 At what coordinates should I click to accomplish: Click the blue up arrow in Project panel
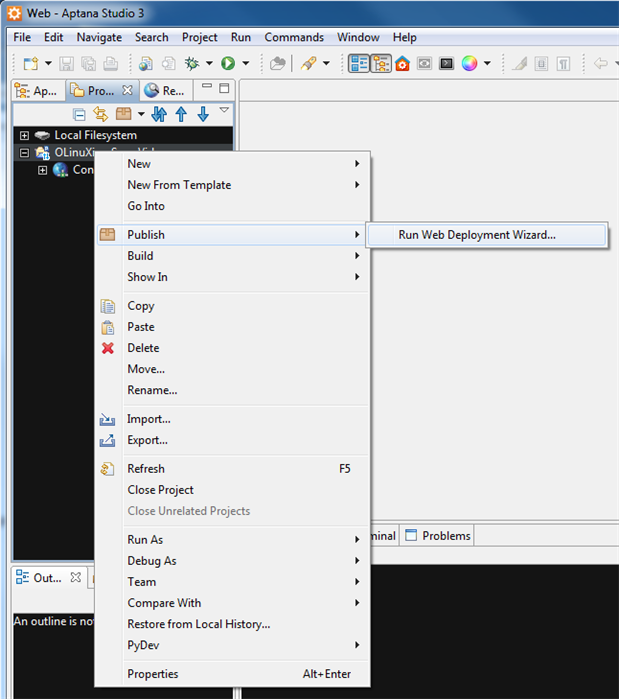tap(181, 114)
